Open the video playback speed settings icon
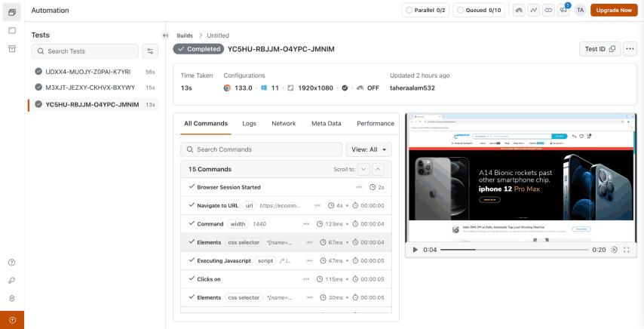Image resolution: width=644 pixels, height=329 pixels. click(614, 250)
